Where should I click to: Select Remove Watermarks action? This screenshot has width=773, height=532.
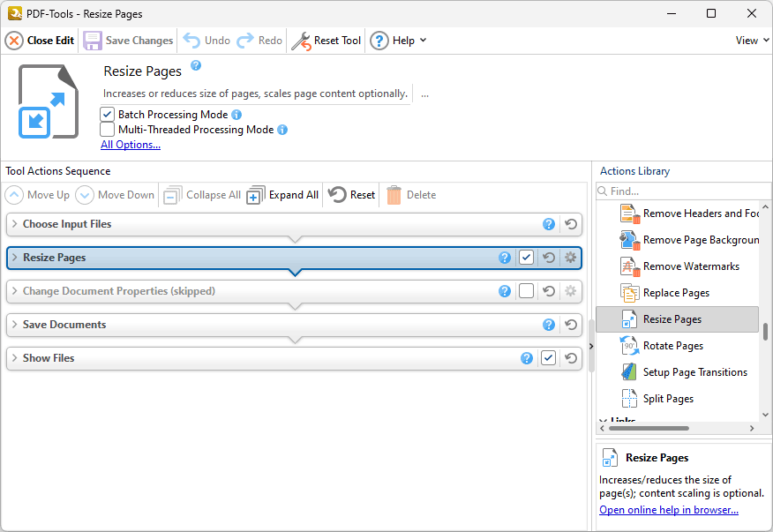679,266
